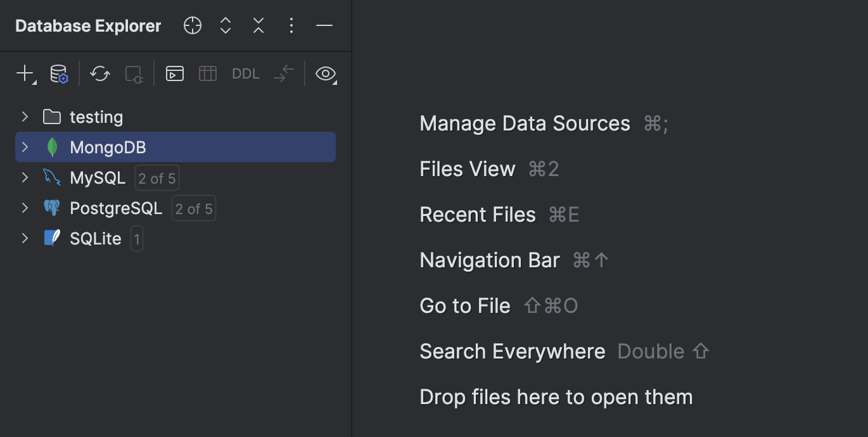
Task: Click the PostgreSQL elephant icon
Action: [52, 208]
